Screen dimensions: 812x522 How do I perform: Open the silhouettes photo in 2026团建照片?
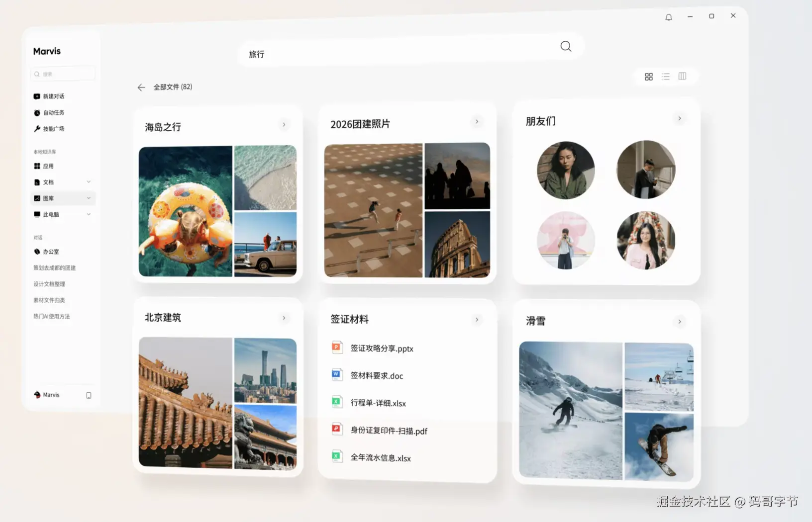[457, 176]
